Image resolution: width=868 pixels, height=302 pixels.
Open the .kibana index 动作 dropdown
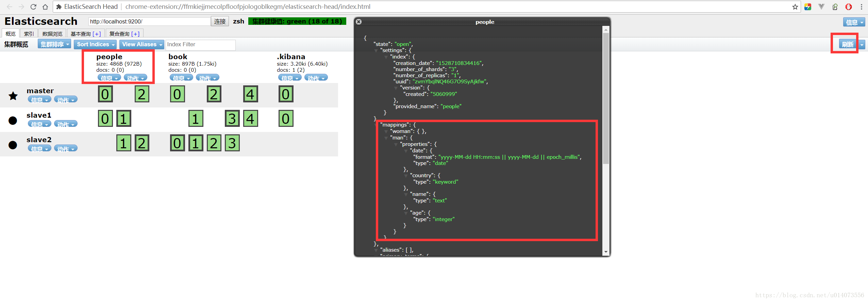(316, 78)
